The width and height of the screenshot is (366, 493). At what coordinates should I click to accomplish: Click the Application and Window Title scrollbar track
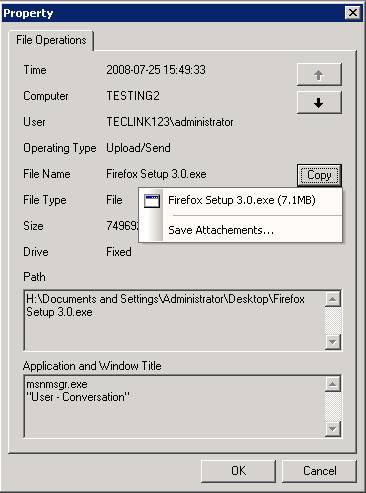click(332, 406)
